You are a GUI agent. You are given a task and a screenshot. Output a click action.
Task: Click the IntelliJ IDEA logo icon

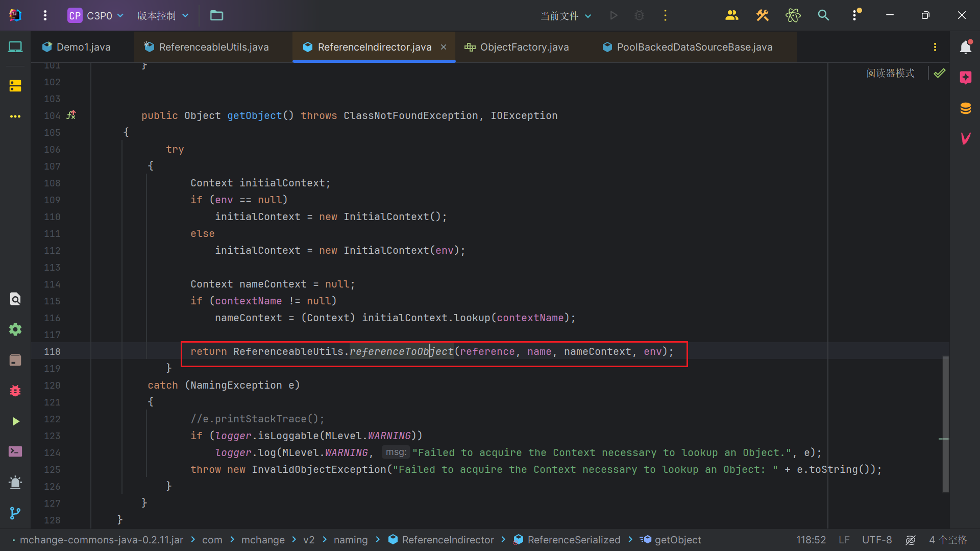[x=15, y=15]
